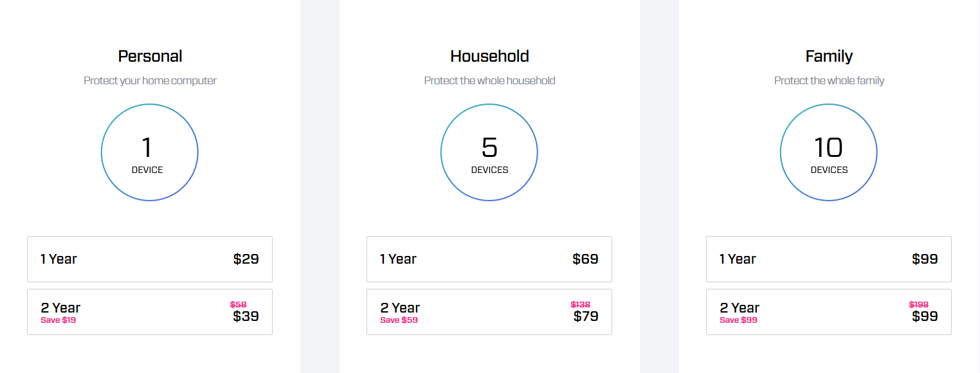Click the Household plan heading
The height and width of the screenshot is (373, 980).
490,57
